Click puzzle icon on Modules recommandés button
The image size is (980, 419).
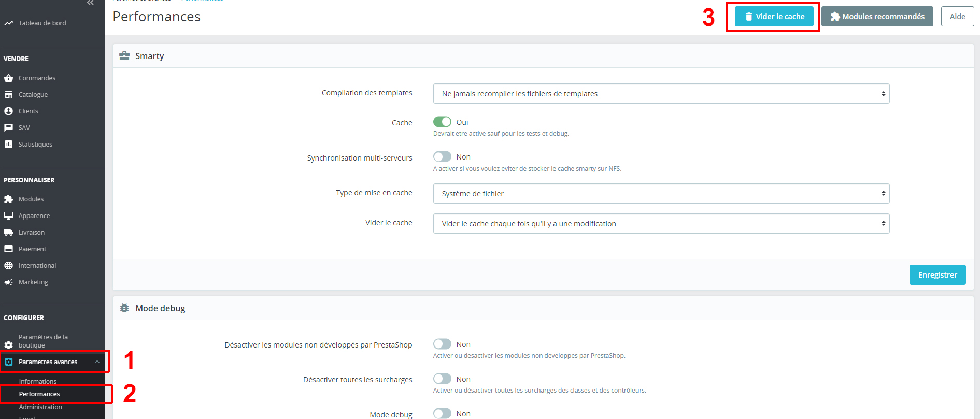tap(835, 17)
